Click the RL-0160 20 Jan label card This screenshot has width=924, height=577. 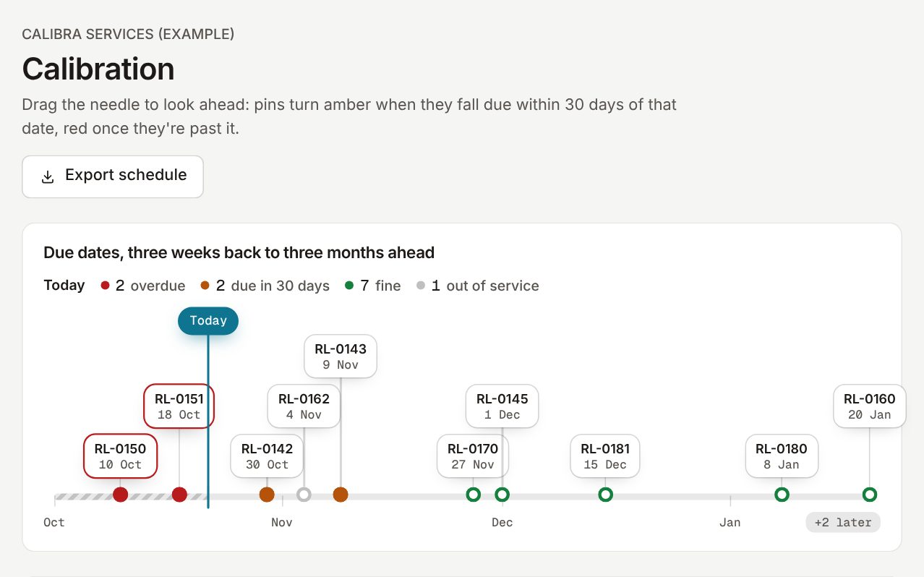point(870,406)
